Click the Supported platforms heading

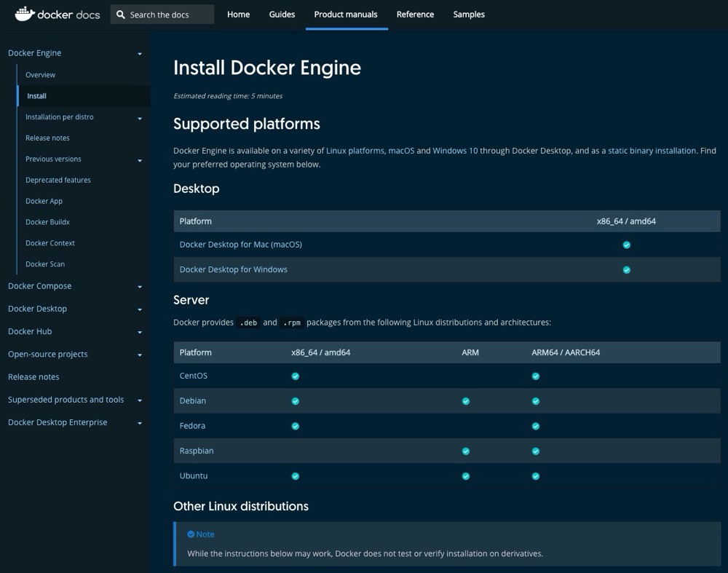coord(247,125)
